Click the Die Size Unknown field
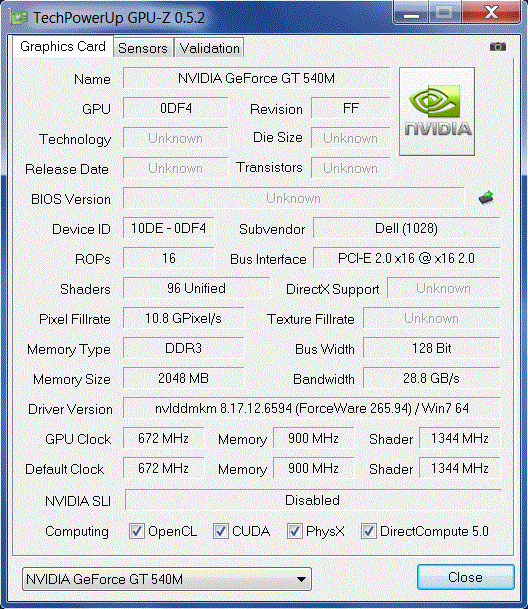 (350, 138)
